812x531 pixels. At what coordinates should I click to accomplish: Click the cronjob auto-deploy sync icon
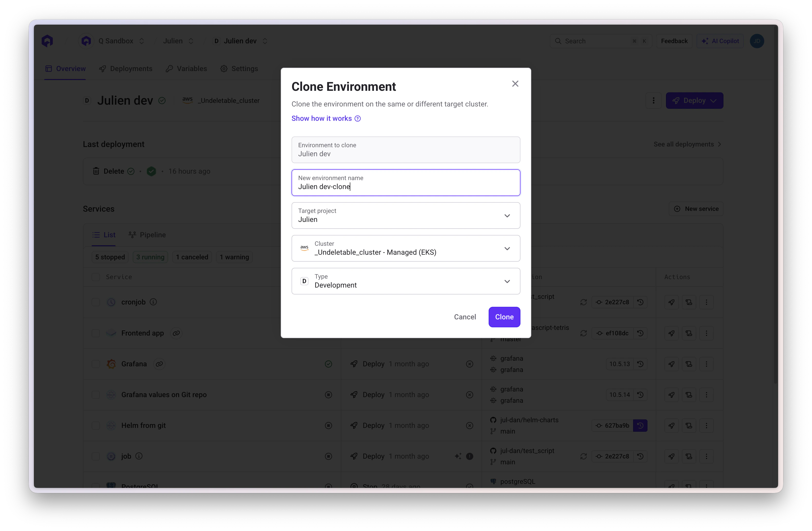584,302
